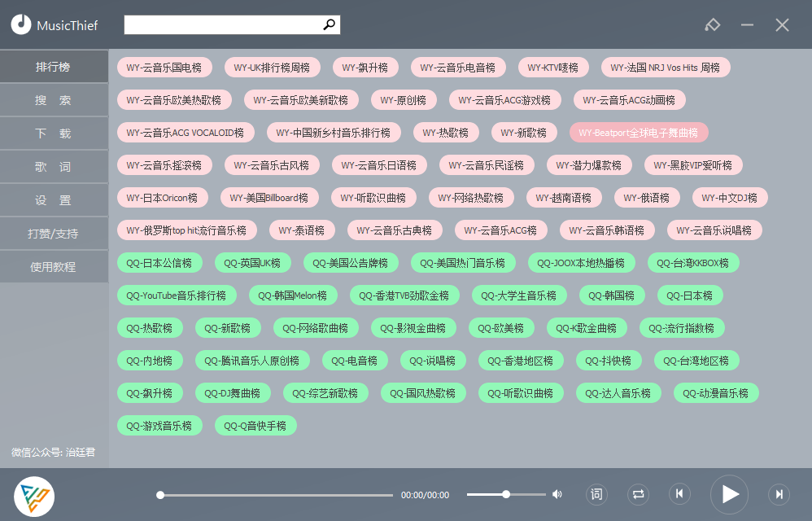Open the WY-云音乐说唱榜 chart
Image resolution: width=812 pixels, height=521 pixels.
(x=714, y=230)
